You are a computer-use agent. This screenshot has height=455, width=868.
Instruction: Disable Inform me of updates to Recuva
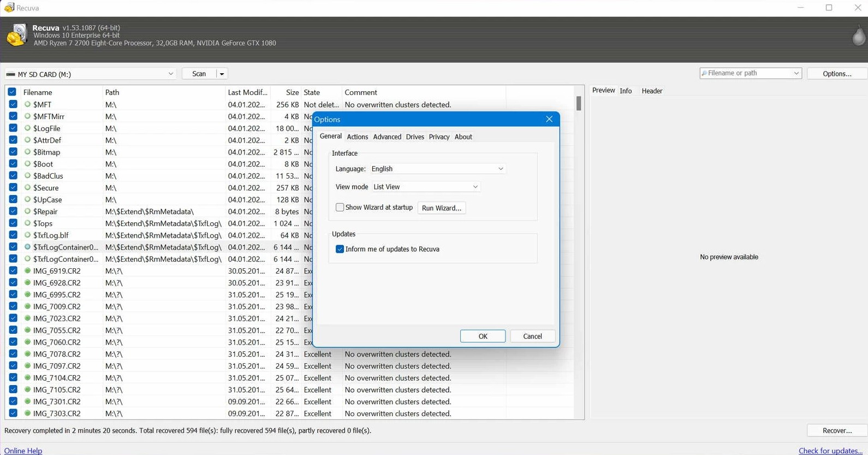(x=340, y=249)
